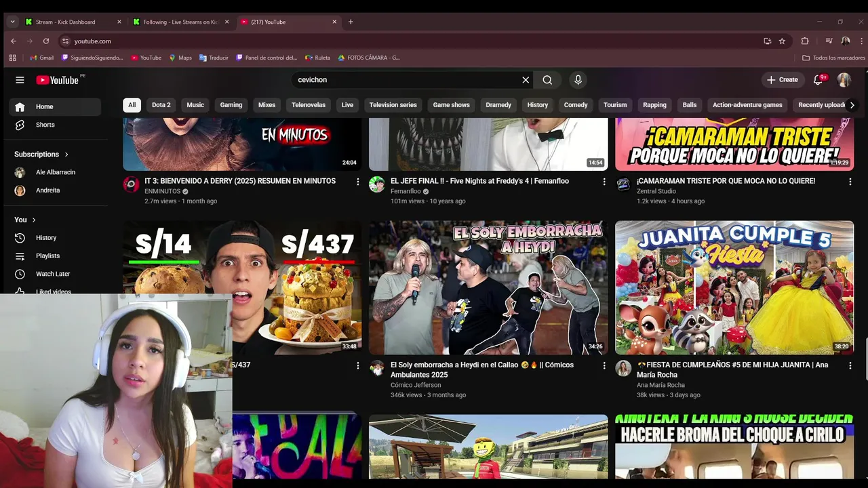The image size is (868, 488).
Task: Select the Gaming filter chip
Action: 231,105
